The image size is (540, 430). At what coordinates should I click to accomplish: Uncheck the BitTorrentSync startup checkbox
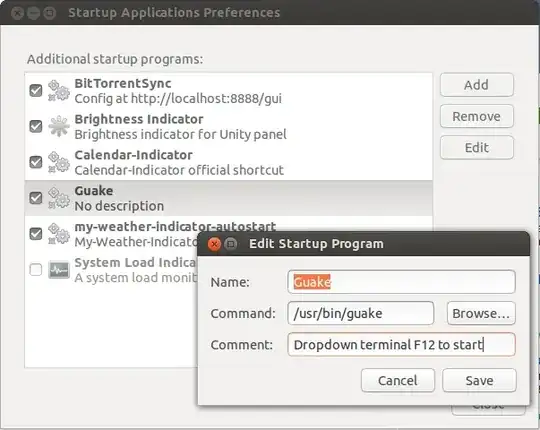tap(36, 91)
